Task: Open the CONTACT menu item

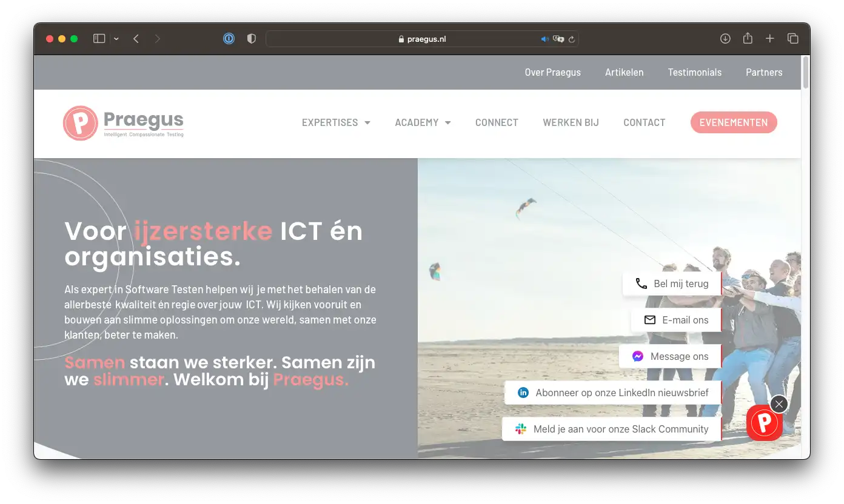Action: coord(644,122)
